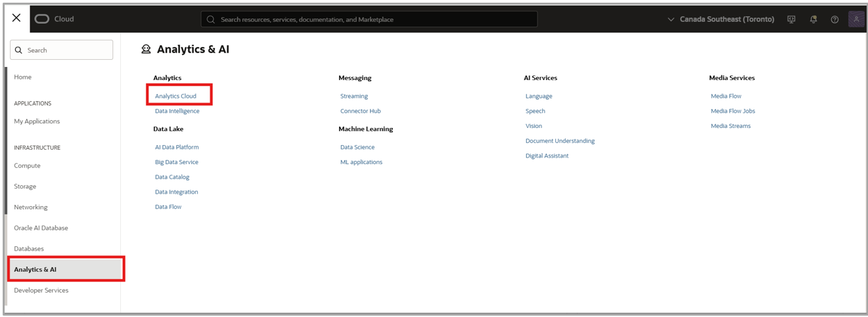868x317 pixels.
Task: Click the Analytics & AI heading icon
Action: [146, 49]
